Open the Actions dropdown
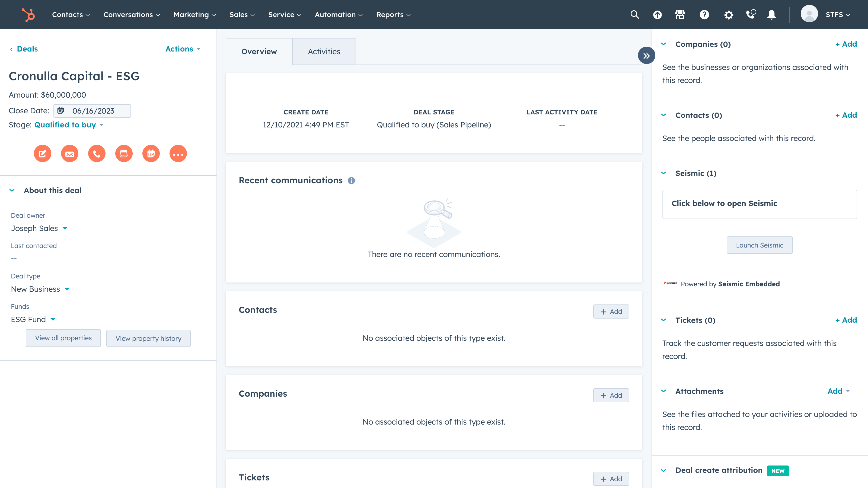This screenshot has width=868, height=488. tap(183, 49)
